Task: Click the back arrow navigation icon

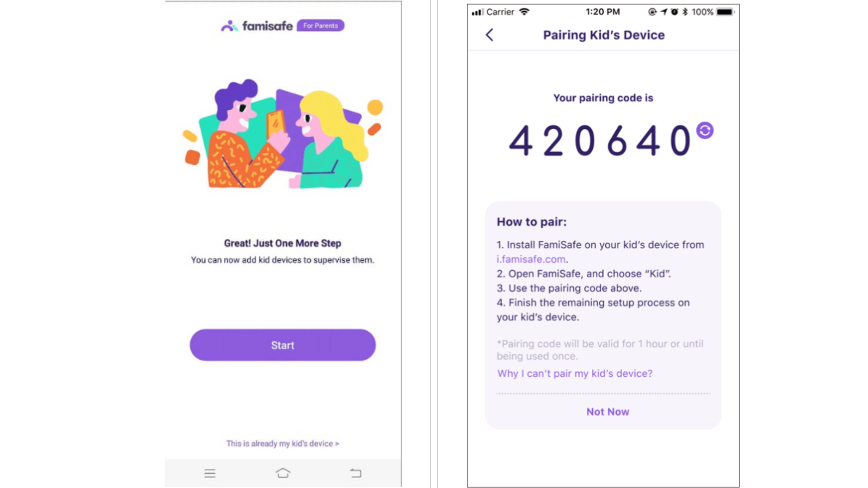Action: [x=489, y=34]
